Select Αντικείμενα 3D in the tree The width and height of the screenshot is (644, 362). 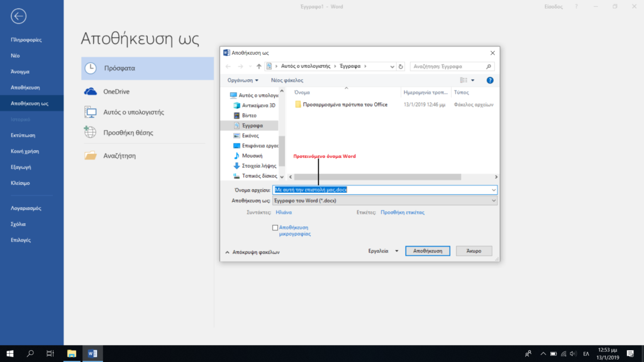pyautogui.click(x=255, y=106)
